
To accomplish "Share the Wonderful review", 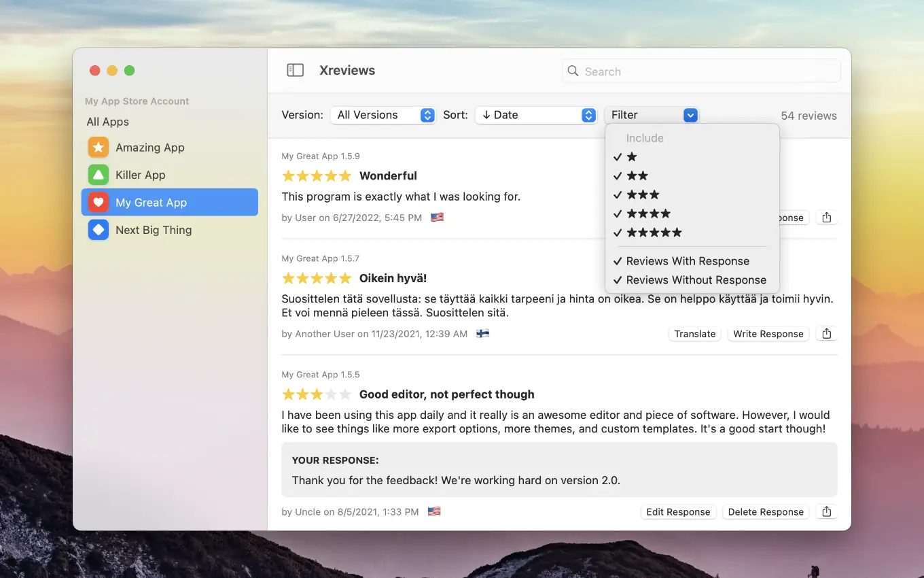I will (x=826, y=218).
